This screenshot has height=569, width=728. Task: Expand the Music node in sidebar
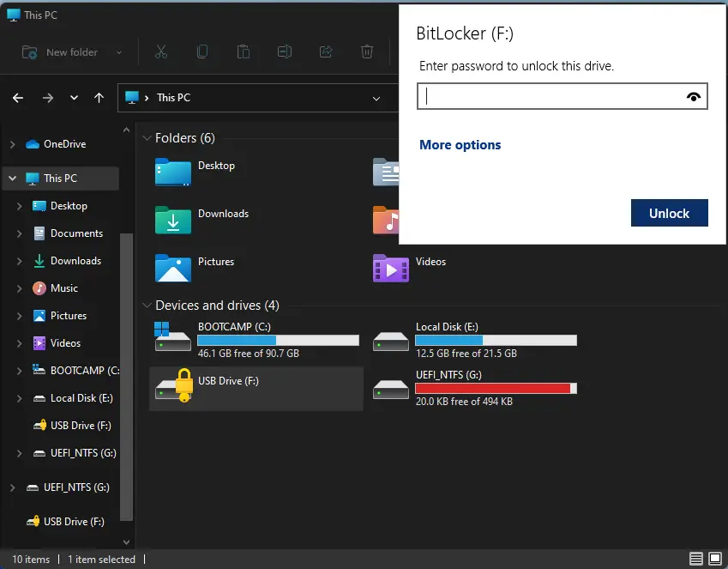coord(19,288)
